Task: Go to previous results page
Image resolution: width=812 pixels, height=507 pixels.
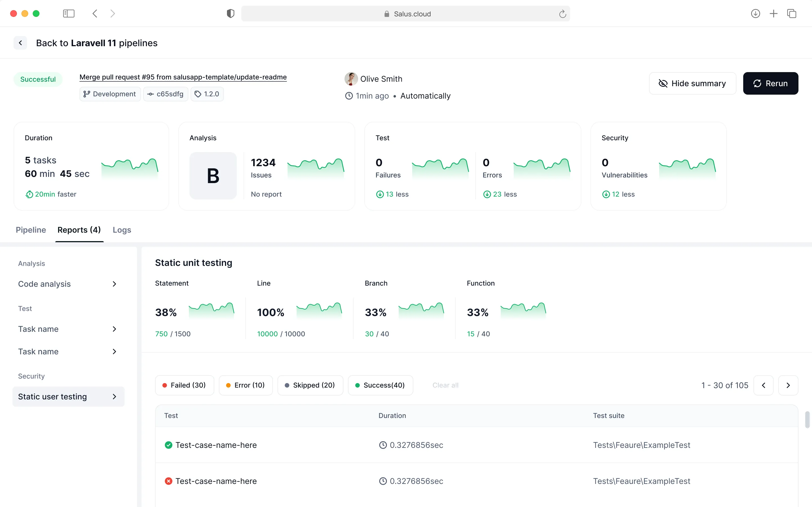Action: 763,385
